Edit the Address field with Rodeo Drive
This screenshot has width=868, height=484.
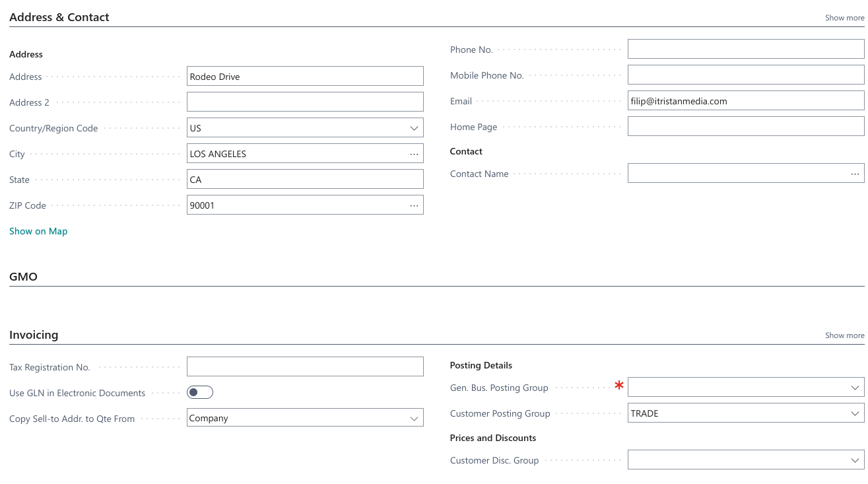point(305,76)
